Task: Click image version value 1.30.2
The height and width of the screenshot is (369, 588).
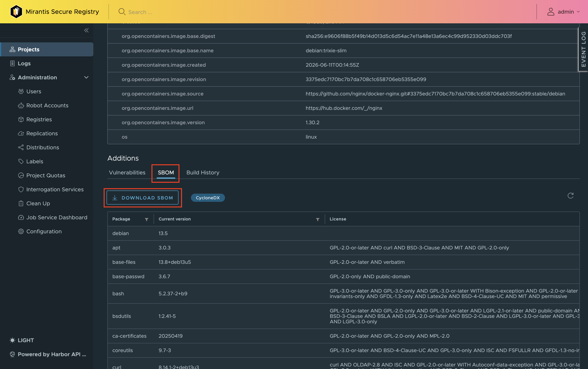Action: click(x=312, y=122)
